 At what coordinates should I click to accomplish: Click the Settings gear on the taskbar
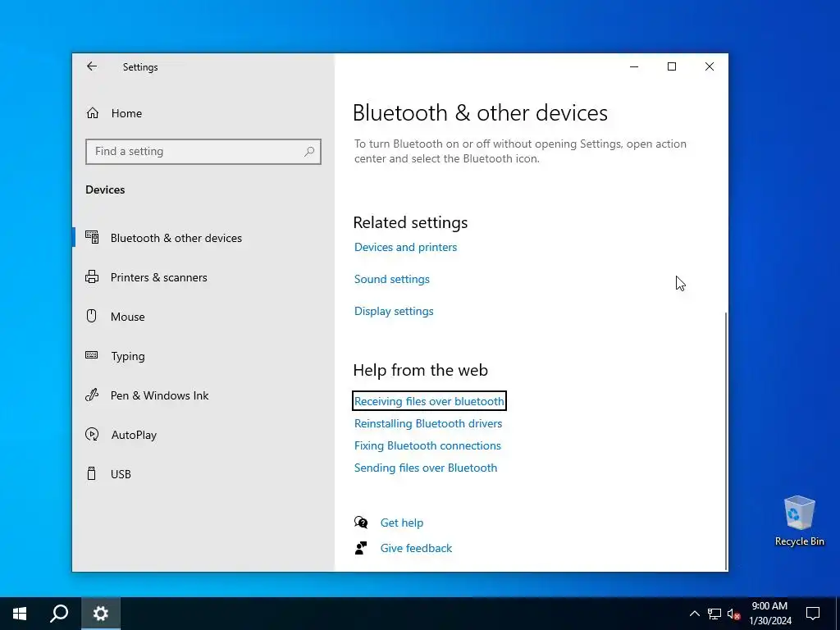101,614
